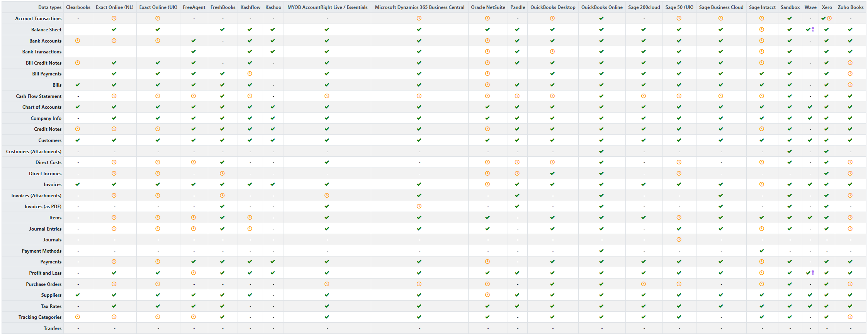This screenshot has height=335, width=868.
Task: Click Bank Accounts clock icon under Clearbooks
Action: coord(78,41)
